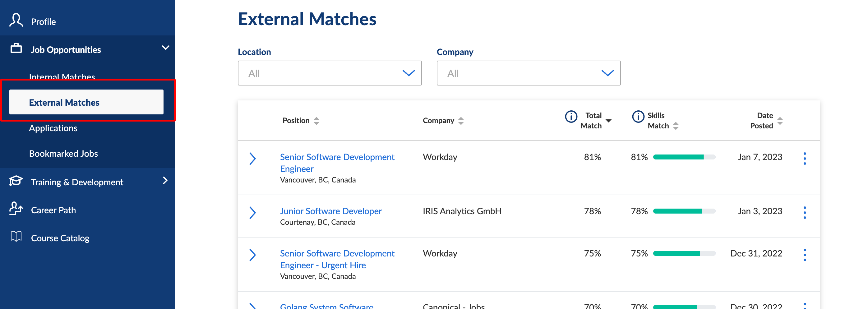Click the Jan 3, 2023 date cell
The image size is (868, 309).
pos(760,211)
